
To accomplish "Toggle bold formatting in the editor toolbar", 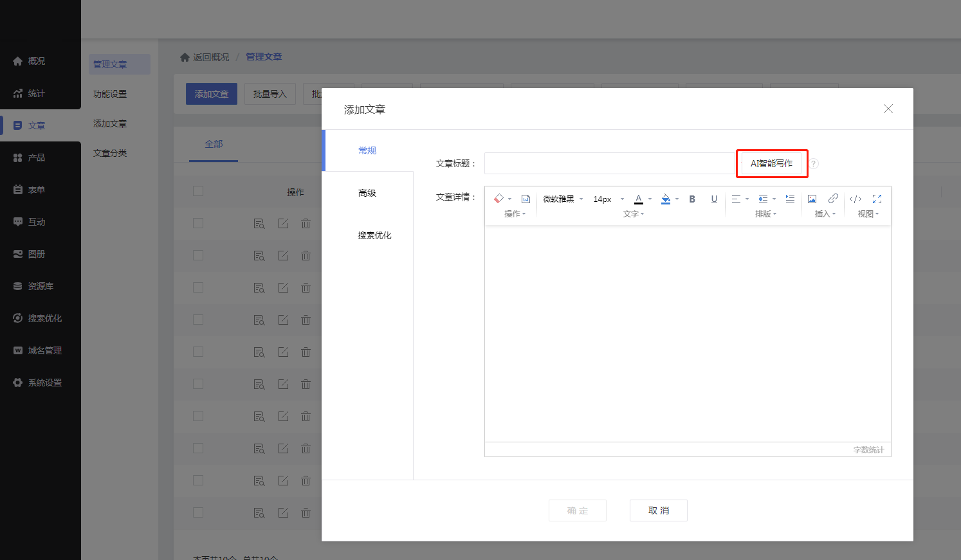I will (x=692, y=199).
